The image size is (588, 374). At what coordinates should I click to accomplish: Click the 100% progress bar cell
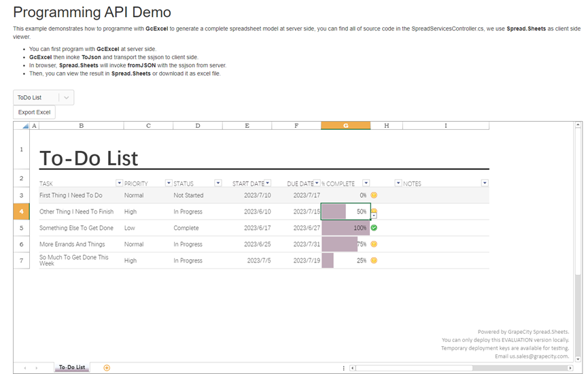pos(346,228)
